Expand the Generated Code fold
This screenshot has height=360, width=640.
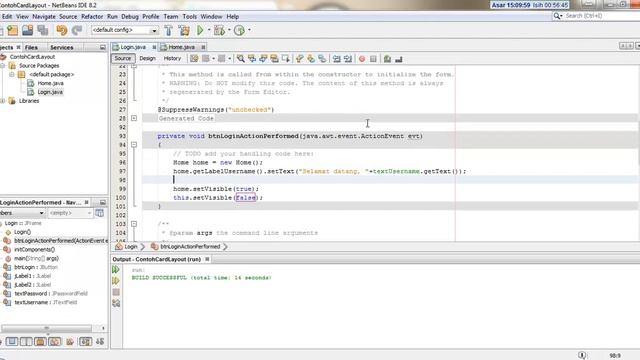tap(134, 118)
